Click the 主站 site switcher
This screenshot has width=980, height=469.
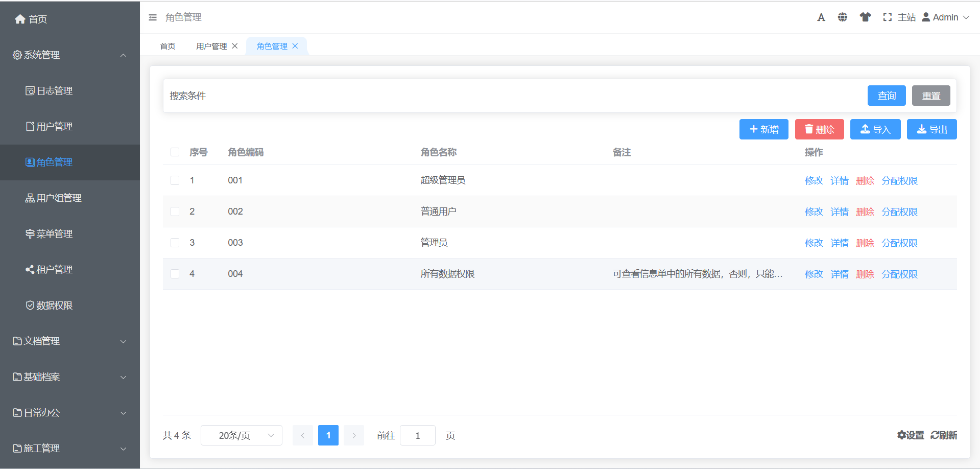[x=907, y=17]
